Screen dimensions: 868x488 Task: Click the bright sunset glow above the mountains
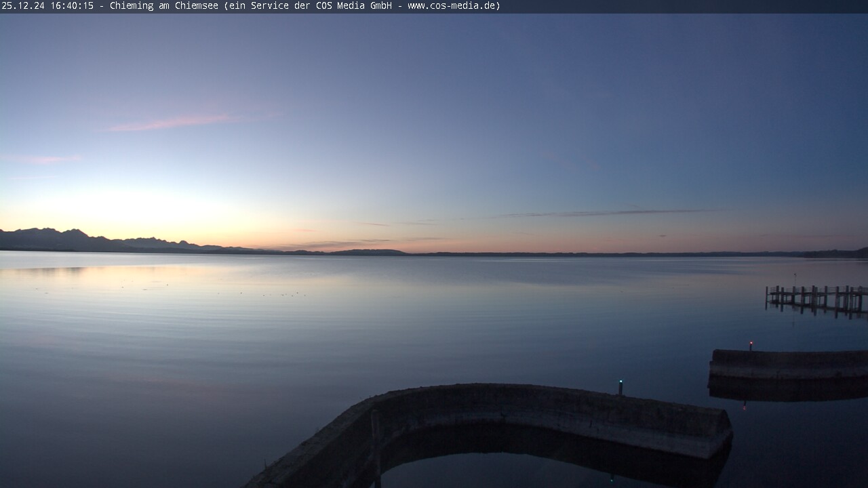click(x=136, y=210)
